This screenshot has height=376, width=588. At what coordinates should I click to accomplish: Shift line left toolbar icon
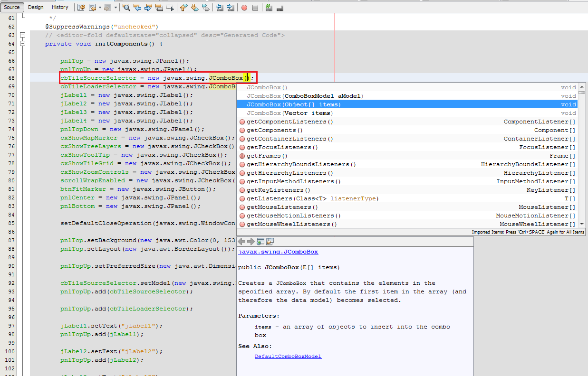pos(220,8)
